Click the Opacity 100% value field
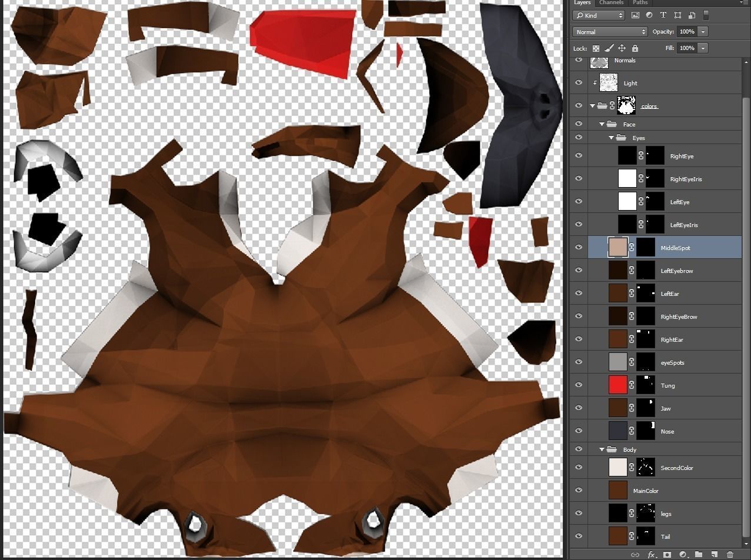Screen dimensions: 751x560 click(x=686, y=32)
